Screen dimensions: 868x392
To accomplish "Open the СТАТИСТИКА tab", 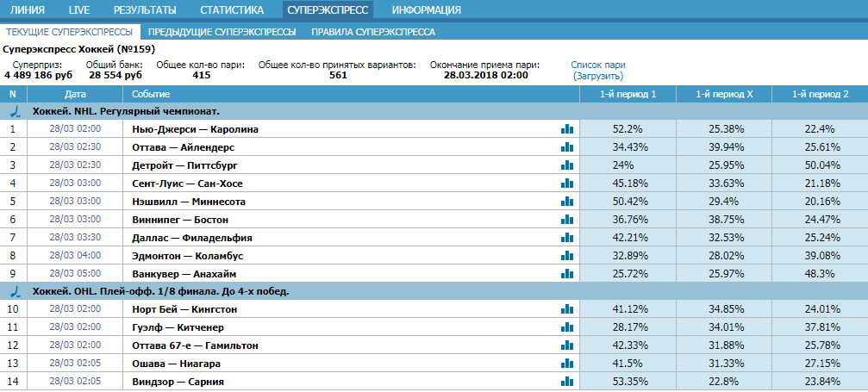I will [x=232, y=10].
